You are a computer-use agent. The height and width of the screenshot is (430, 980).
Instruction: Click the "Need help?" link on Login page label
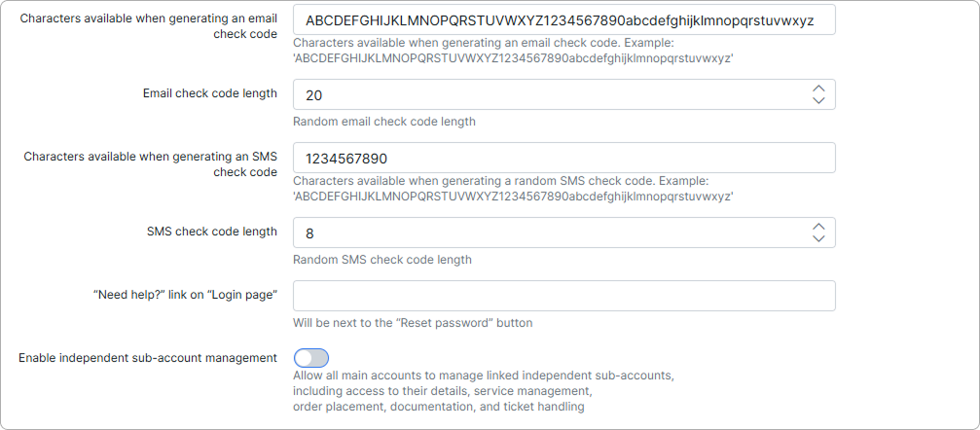point(185,295)
